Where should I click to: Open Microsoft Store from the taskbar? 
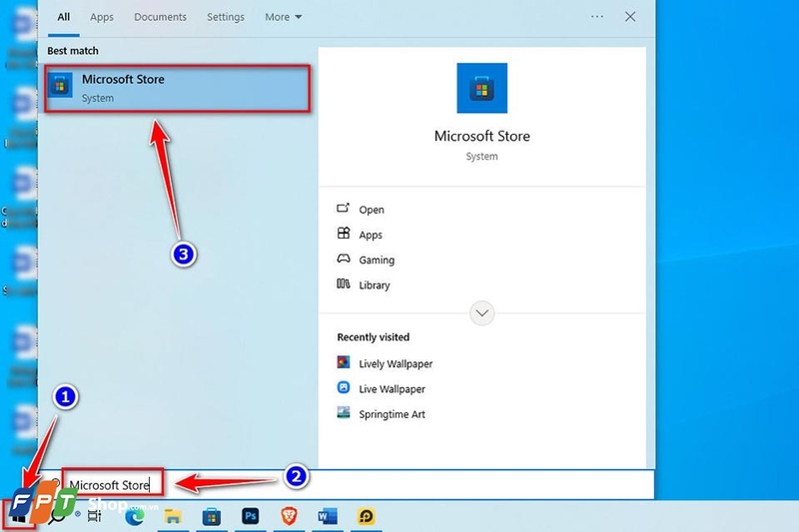[x=212, y=517]
